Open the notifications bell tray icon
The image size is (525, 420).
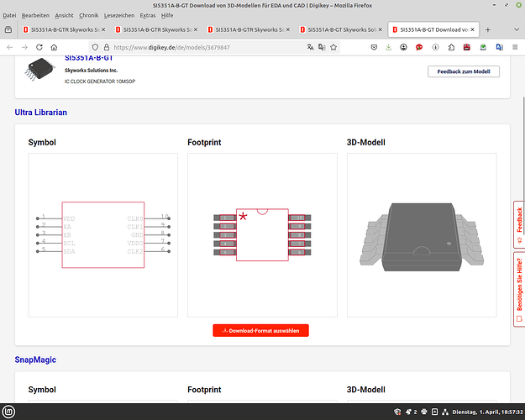[408, 412]
